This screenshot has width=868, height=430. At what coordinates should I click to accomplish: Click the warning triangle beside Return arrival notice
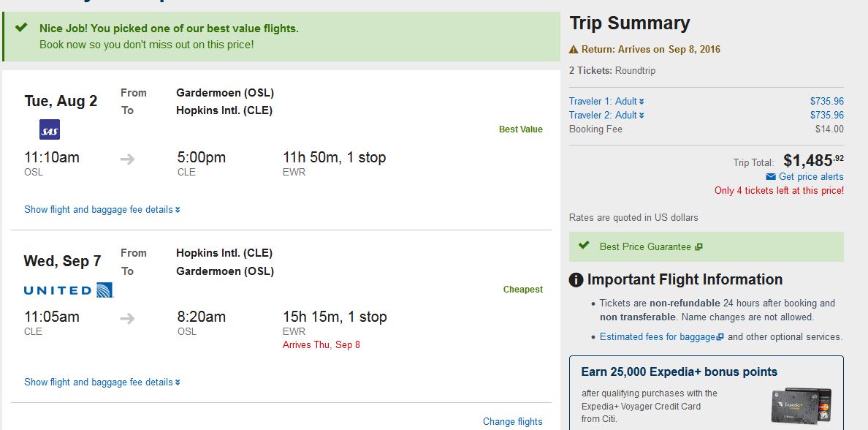pos(574,50)
